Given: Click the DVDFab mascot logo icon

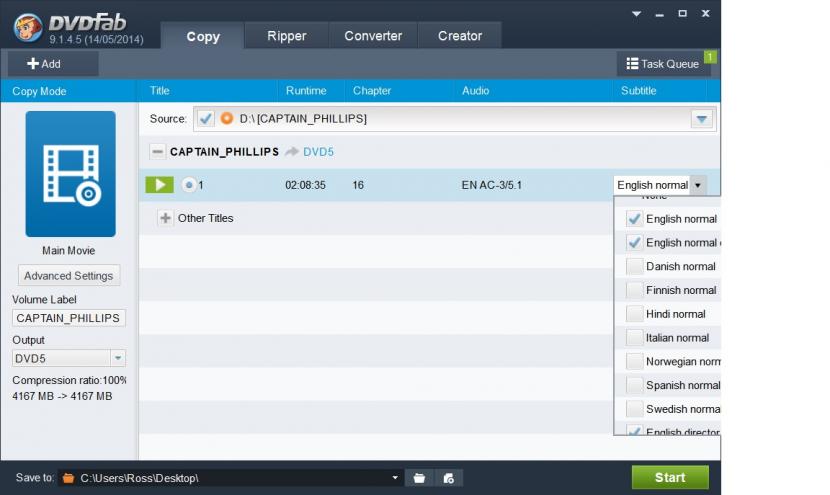Looking at the screenshot, I should 28,27.
